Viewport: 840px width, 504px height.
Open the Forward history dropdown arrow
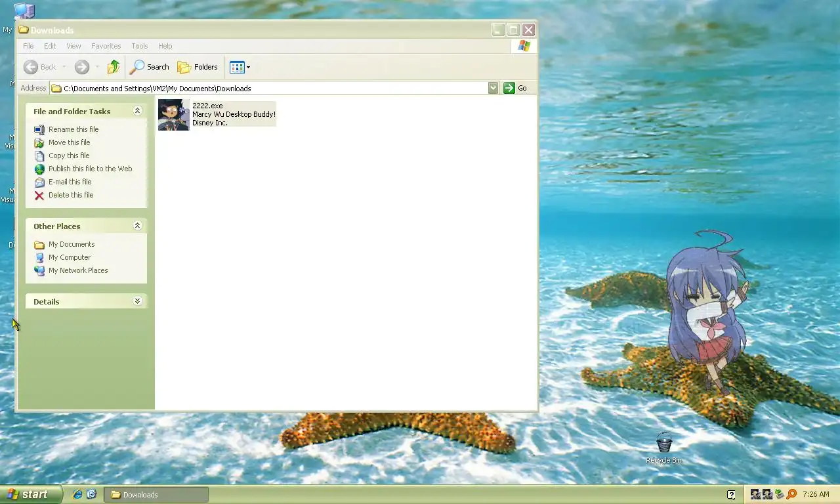(x=97, y=67)
